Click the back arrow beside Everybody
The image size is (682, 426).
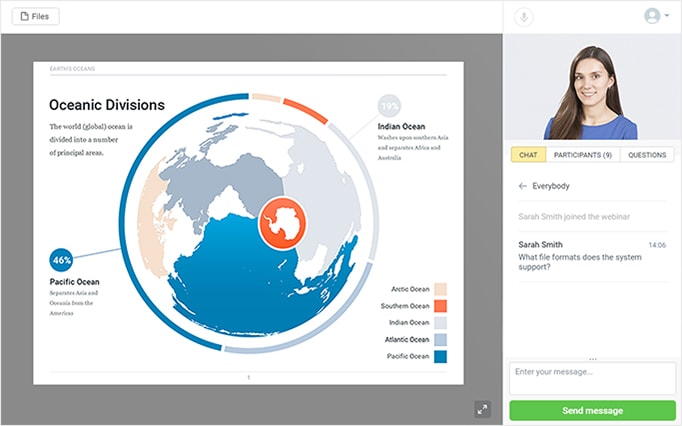[x=522, y=186]
